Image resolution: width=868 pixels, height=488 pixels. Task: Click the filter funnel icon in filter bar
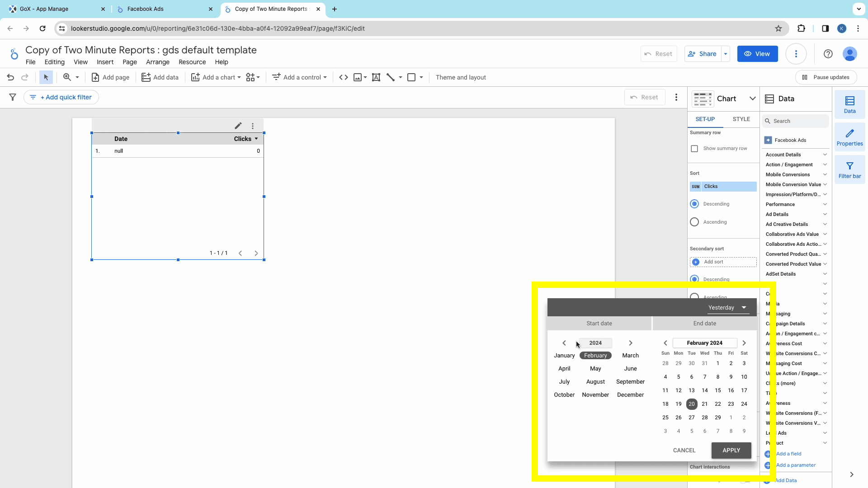point(13,97)
